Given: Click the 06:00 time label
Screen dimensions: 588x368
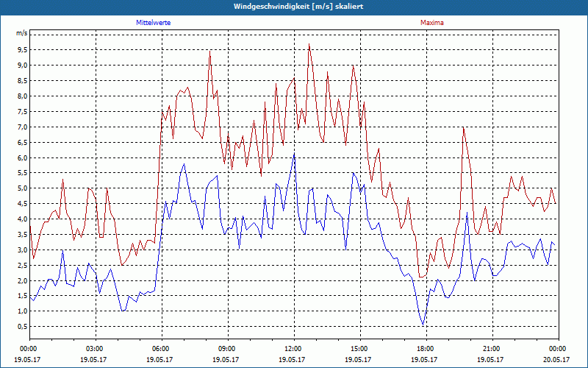Looking at the screenshot, I should coord(162,349).
